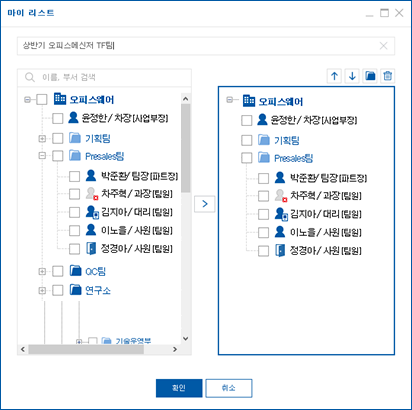This screenshot has width=412, height=410.
Task: Click scroll up arrow of left tree
Action: (186, 99)
